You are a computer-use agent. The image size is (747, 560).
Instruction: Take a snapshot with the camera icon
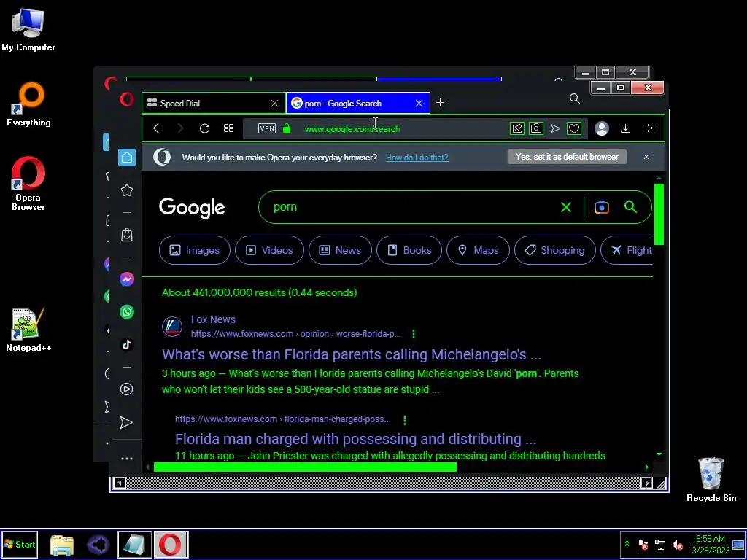(536, 128)
